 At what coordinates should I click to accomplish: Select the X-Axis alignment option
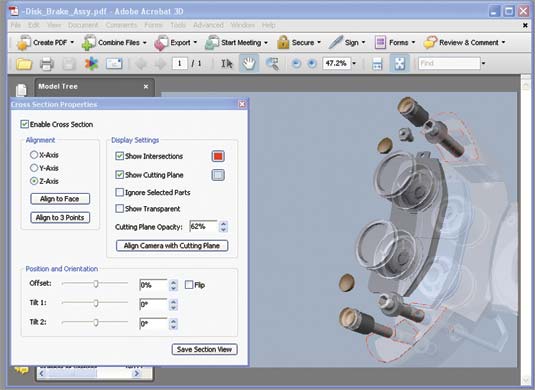34,155
